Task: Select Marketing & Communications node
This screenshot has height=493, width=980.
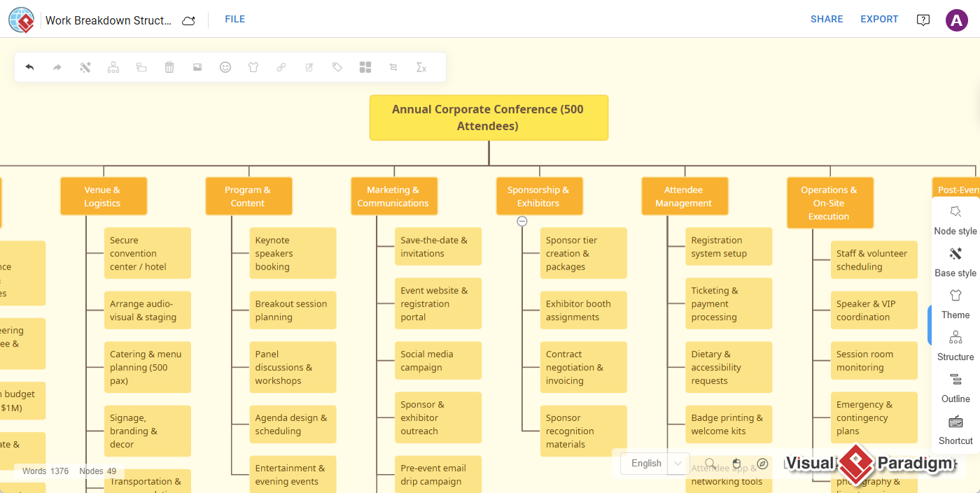Action: click(x=394, y=196)
